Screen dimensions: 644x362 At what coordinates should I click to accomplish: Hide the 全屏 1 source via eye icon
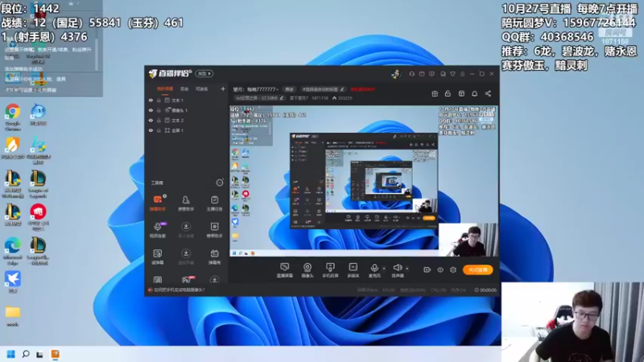(151, 130)
